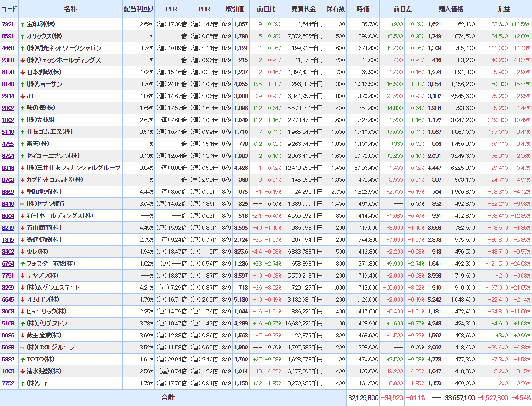Click the 合計 total row label
The width and height of the screenshot is (532, 406).
tap(168, 397)
